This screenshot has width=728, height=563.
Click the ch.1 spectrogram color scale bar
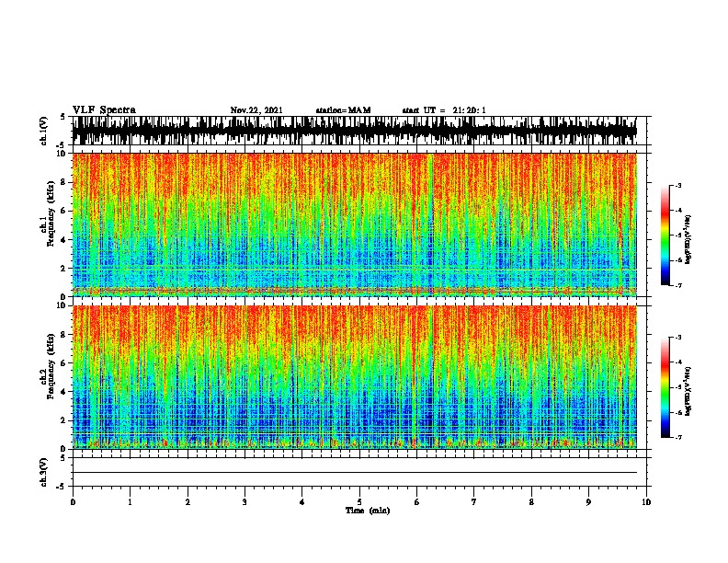point(665,236)
